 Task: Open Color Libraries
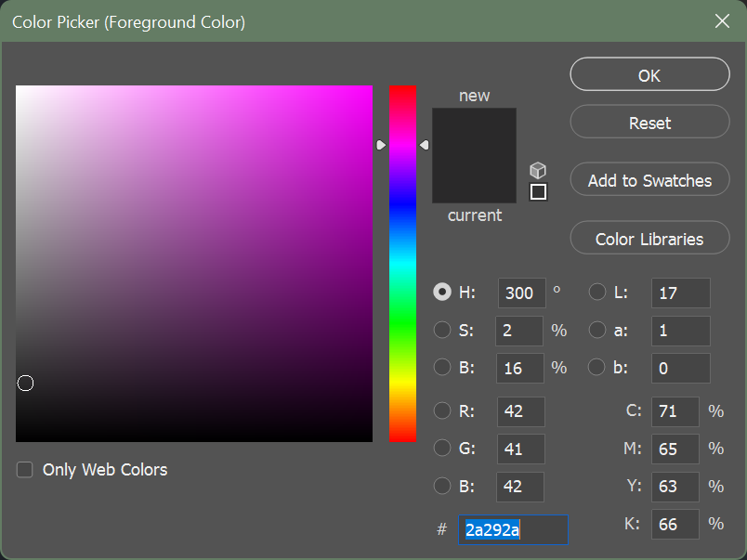point(649,238)
